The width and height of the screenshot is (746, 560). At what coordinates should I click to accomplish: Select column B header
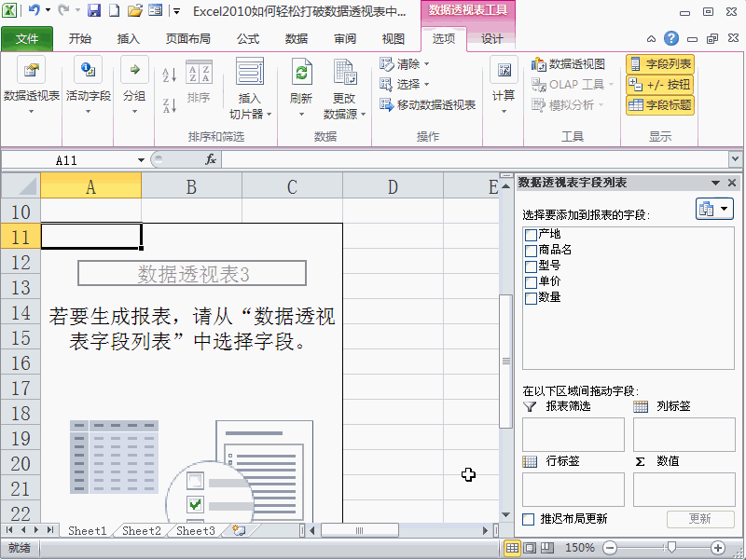point(191,187)
